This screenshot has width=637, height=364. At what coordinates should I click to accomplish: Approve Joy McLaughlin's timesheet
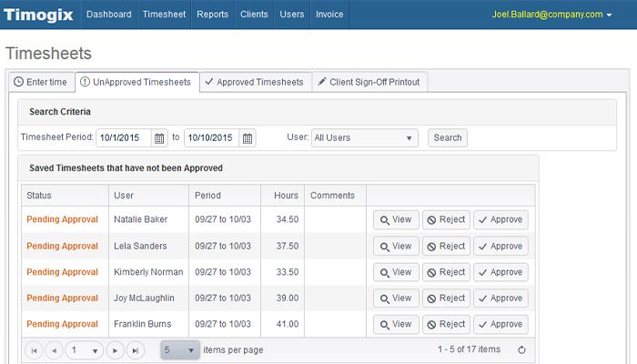tap(500, 298)
